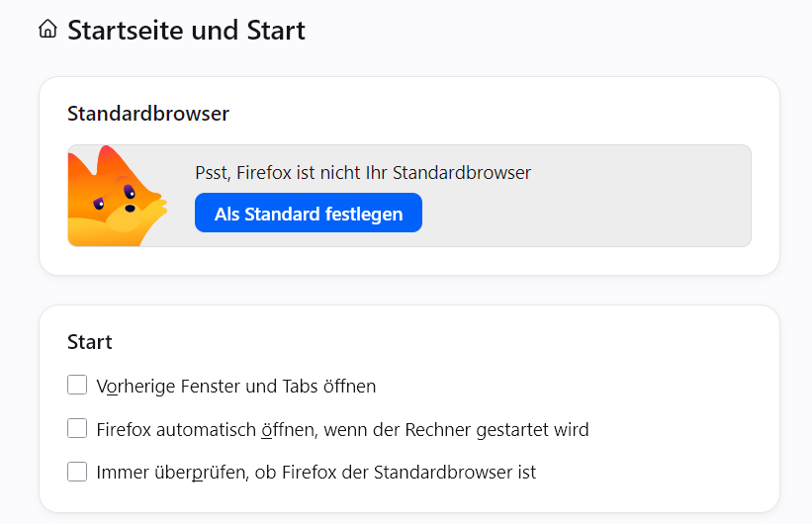Click the label text Vorherige Fenster und Tabs öffnen
Screen dimensions: 812x524
pos(236,387)
